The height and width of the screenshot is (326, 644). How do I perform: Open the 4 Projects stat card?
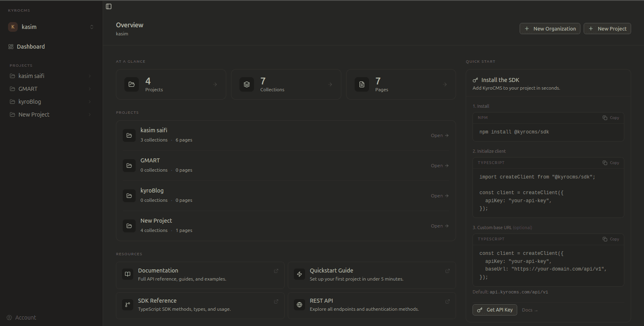click(171, 84)
